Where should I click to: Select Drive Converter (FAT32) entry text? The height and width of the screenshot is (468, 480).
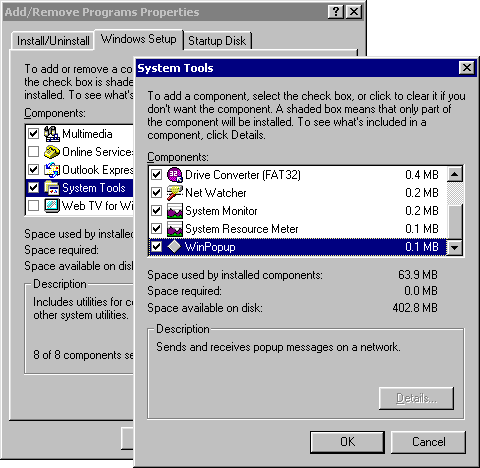click(x=243, y=175)
